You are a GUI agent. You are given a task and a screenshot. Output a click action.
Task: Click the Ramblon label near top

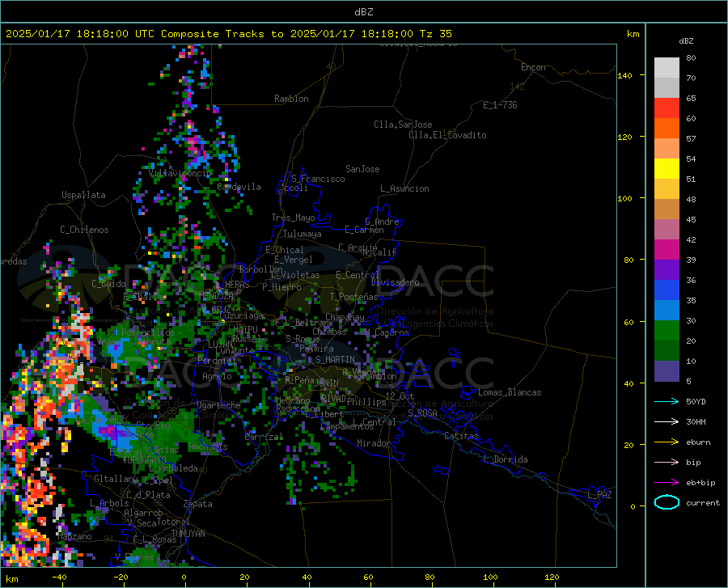[x=291, y=99]
